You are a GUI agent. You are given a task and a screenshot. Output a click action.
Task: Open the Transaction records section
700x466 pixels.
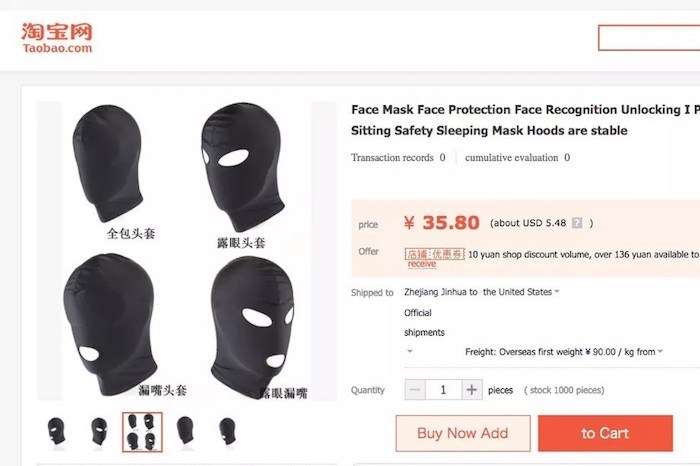(x=398, y=158)
